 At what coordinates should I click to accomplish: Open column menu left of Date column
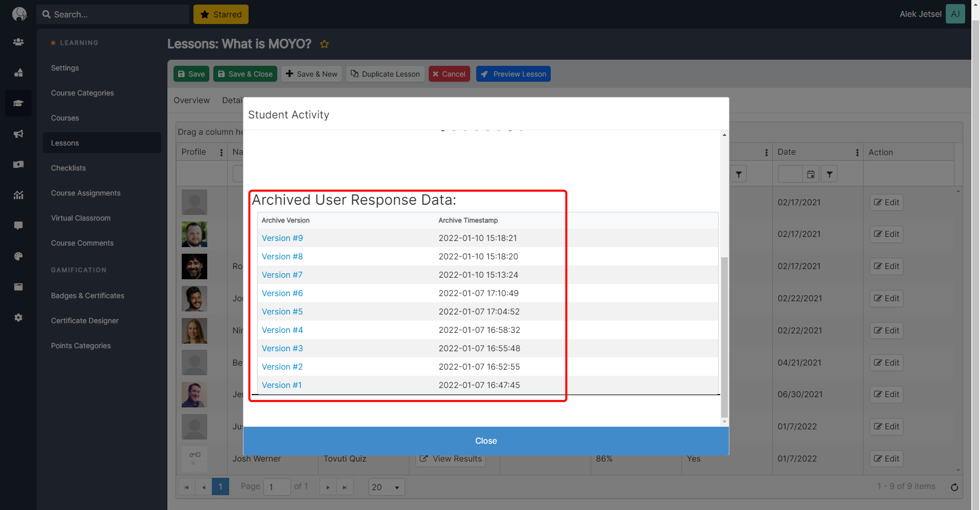point(766,152)
